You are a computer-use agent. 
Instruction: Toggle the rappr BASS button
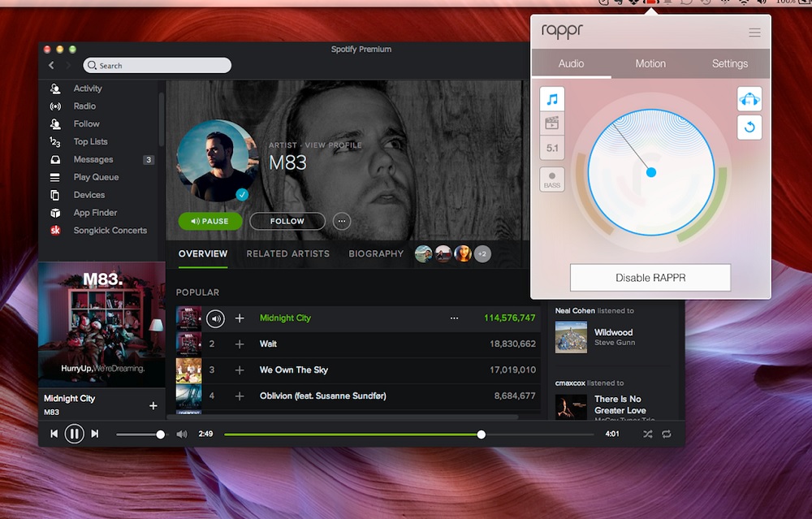click(x=552, y=179)
